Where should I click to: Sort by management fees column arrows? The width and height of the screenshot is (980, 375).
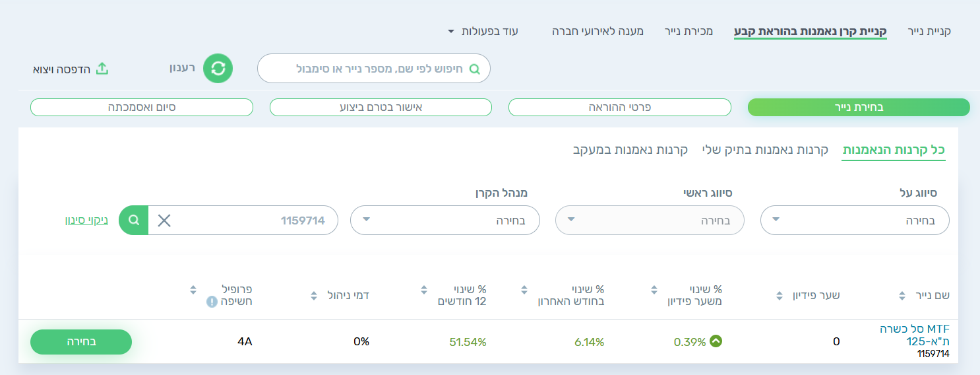tap(314, 296)
